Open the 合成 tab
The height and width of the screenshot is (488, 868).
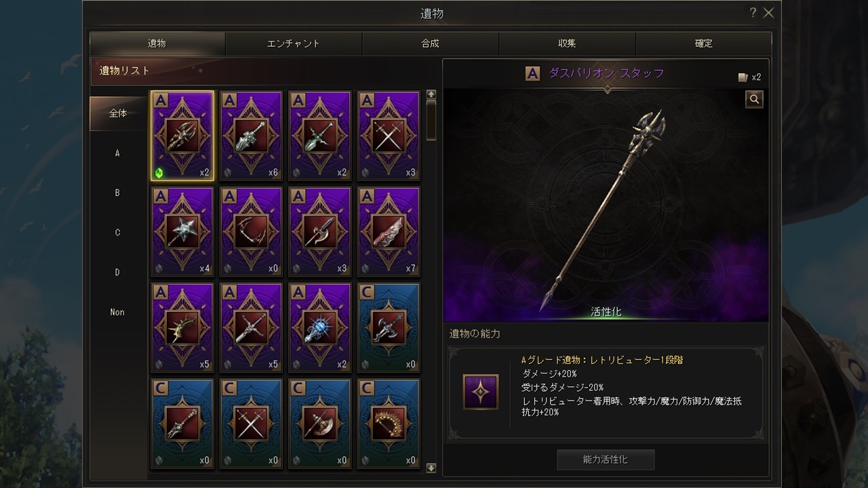[430, 43]
